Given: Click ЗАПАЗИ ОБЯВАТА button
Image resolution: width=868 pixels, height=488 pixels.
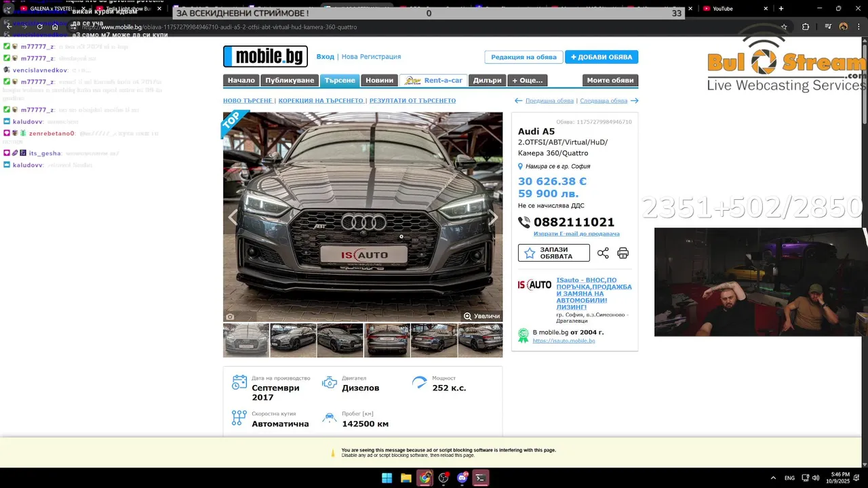Looking at the screenshot, I should coord(554,253).
